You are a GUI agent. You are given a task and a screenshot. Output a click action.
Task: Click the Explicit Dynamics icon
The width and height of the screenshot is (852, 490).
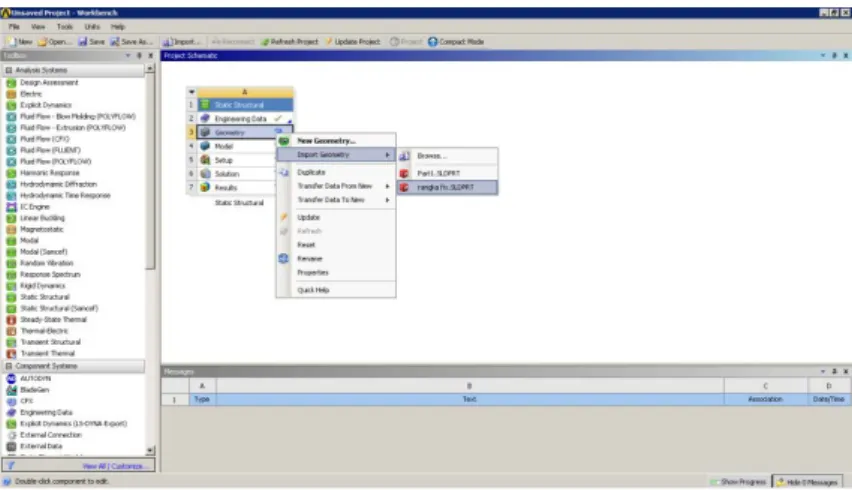[11, 105]
